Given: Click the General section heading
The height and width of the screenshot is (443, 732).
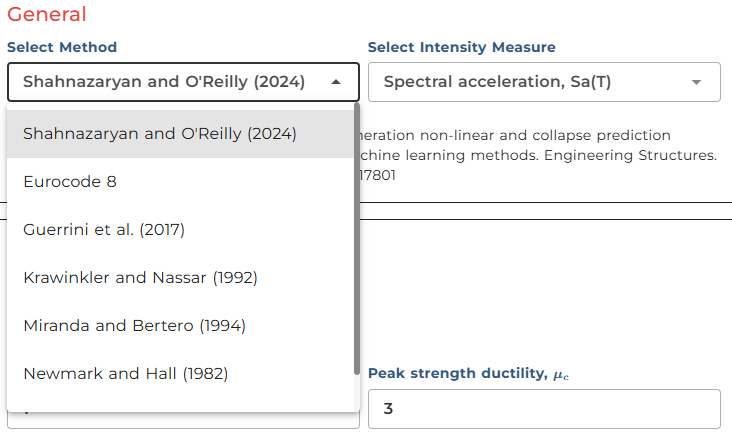Looking at the screenshot, I should point(46,15).
